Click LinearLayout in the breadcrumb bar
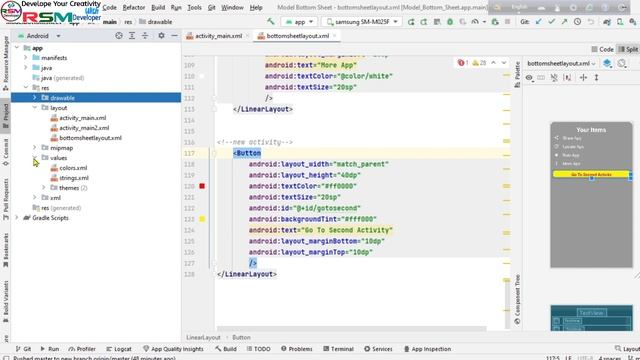Image resolution: width=640 pixels, height=360 pixels. tap(203, 338)
